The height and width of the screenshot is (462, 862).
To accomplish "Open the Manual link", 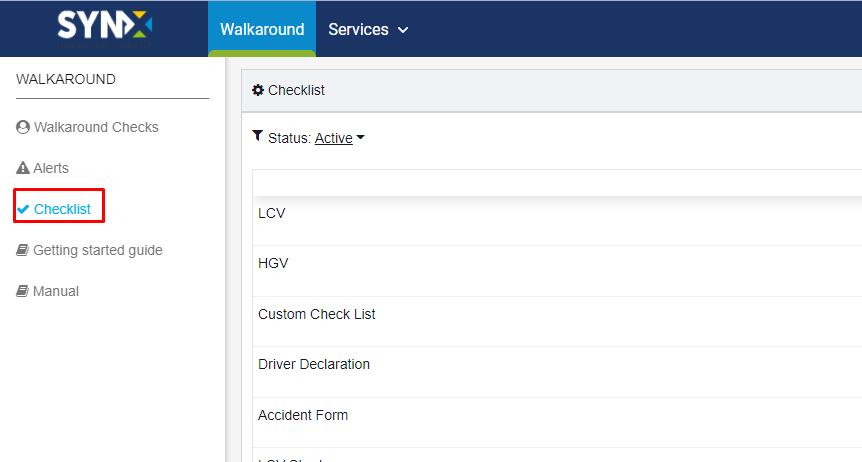I will click(x=56, y=292).
